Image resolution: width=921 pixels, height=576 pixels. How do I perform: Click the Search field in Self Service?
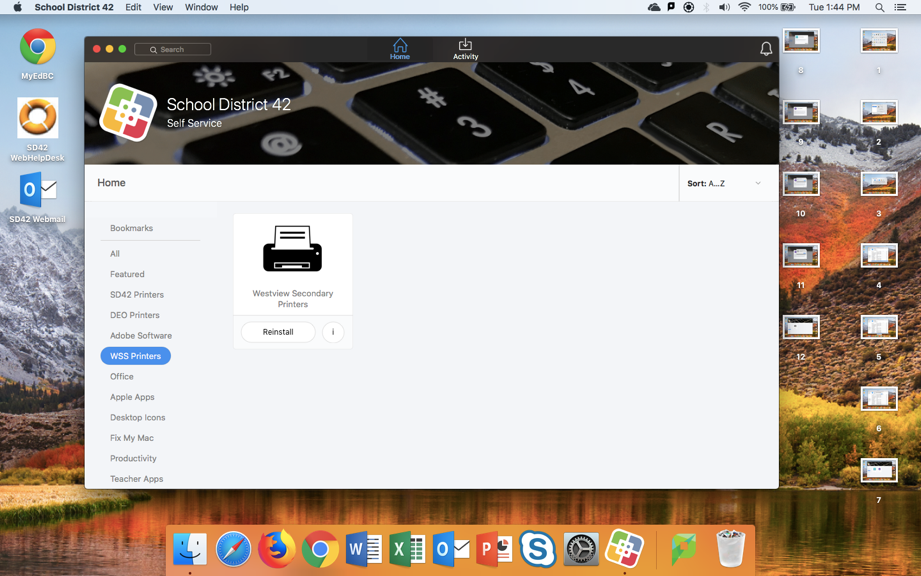tap(173, 49)
